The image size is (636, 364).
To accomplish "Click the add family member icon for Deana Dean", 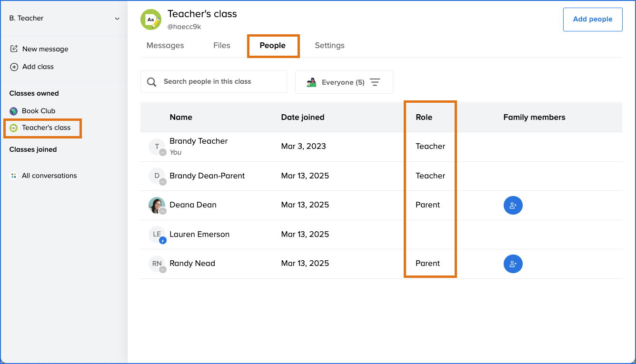I will (x=513, y=206).
